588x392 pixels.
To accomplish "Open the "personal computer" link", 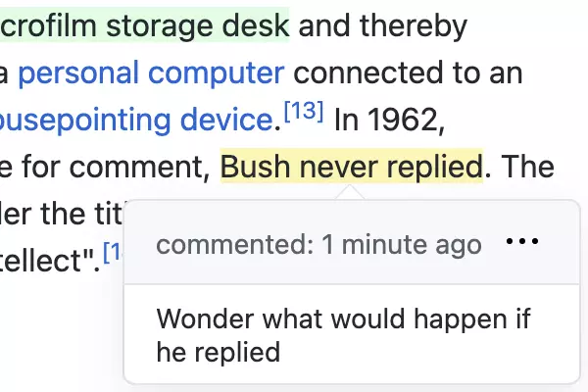I will click(x=151, y=73).
